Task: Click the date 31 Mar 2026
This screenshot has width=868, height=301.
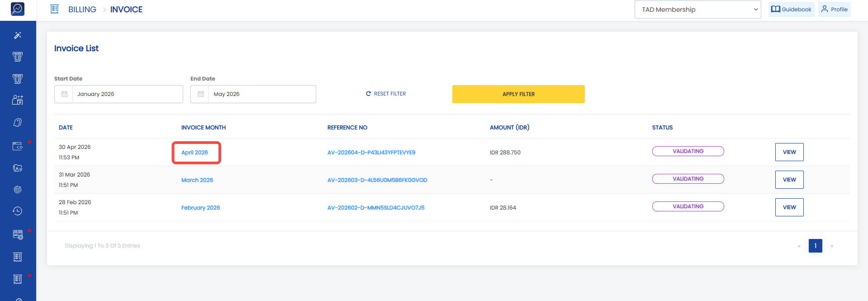Action: coord(74,175)
